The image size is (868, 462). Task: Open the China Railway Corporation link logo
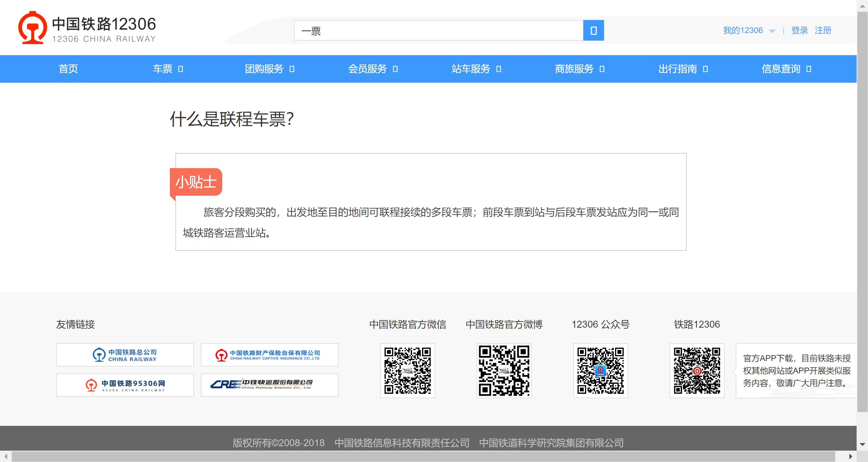[x=125, y=355]
